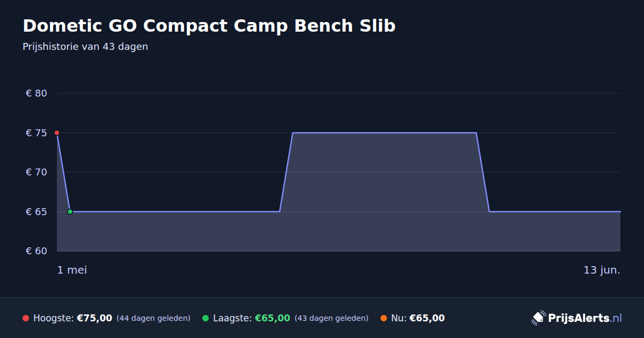Select the green €65,00 lowest price value
This screenshot has width=644, height=338.
pos(273,318)
